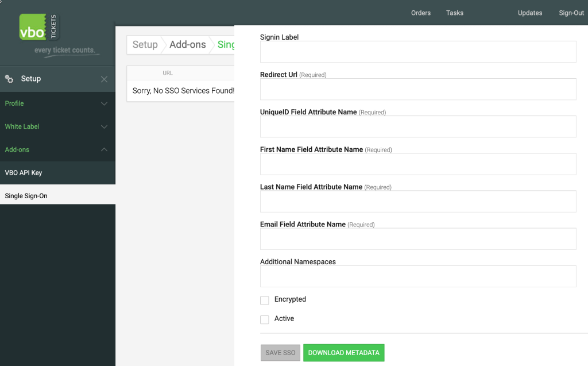Open the Orders menu
This screenshot has width=588, height=366.
pos(421,13)
